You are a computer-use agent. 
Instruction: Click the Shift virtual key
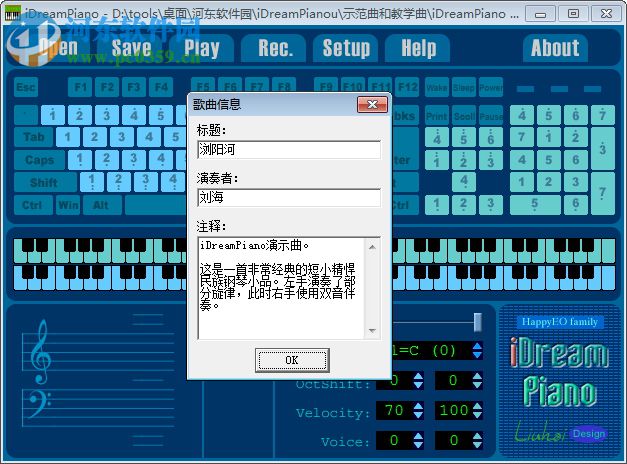(x=44, y=183)
